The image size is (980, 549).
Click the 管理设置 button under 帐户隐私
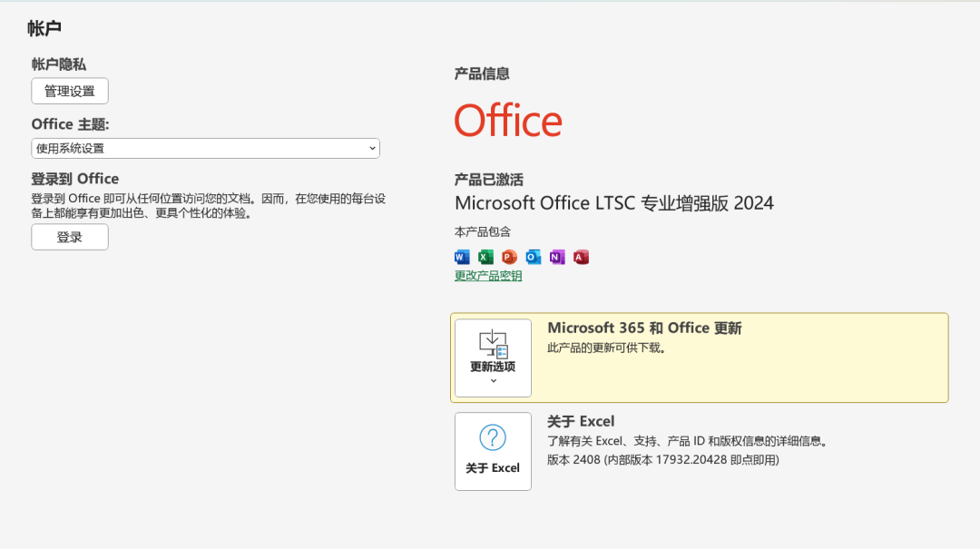pyautogui.click(x=70, y=91)
